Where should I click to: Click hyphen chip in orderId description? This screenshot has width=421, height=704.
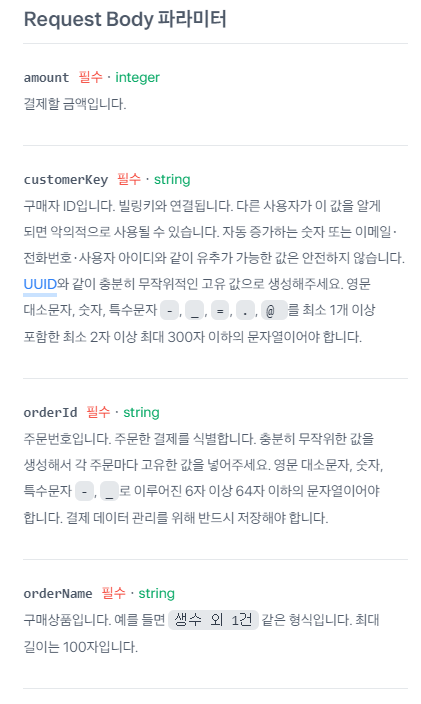84,492
